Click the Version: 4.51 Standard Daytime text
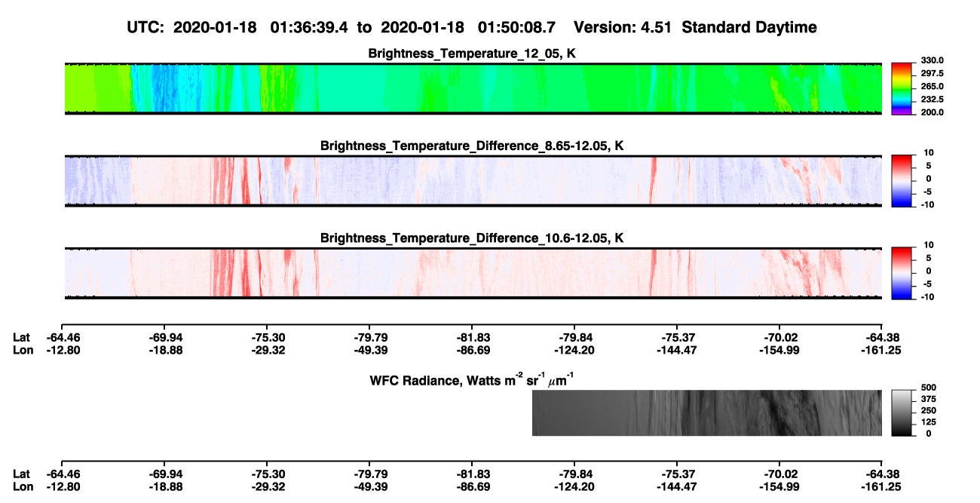This screenshot has width=980, height=503. coord(695,28)
